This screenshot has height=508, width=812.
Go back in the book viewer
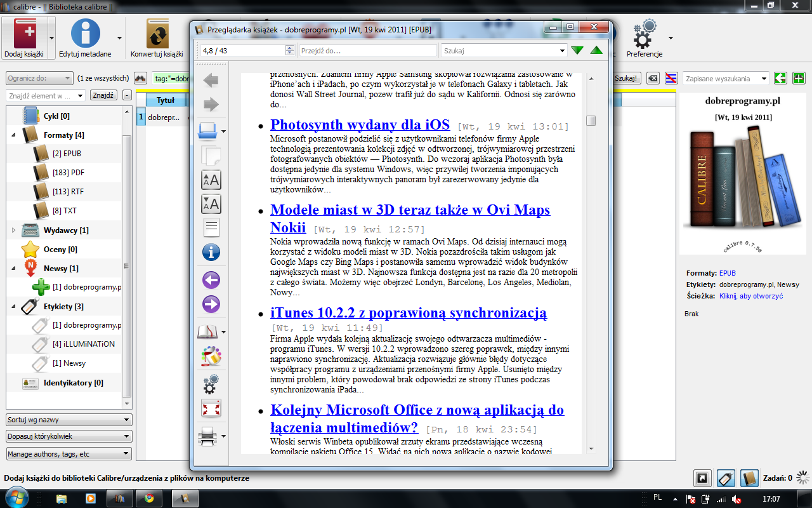click(211, 80)
